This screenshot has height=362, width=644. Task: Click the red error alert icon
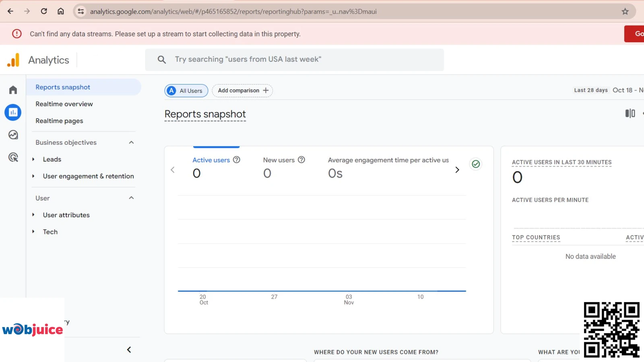[17, 34]
